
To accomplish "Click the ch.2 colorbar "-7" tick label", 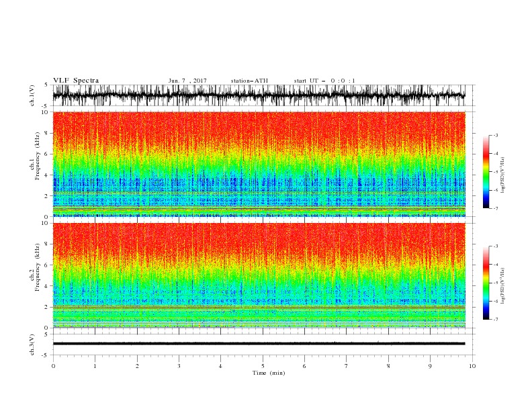I will click(x=496, y=319).
